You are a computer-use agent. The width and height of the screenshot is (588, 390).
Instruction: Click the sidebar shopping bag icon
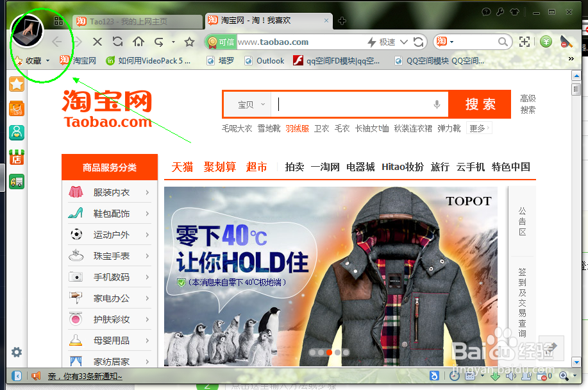click(17, 109)
